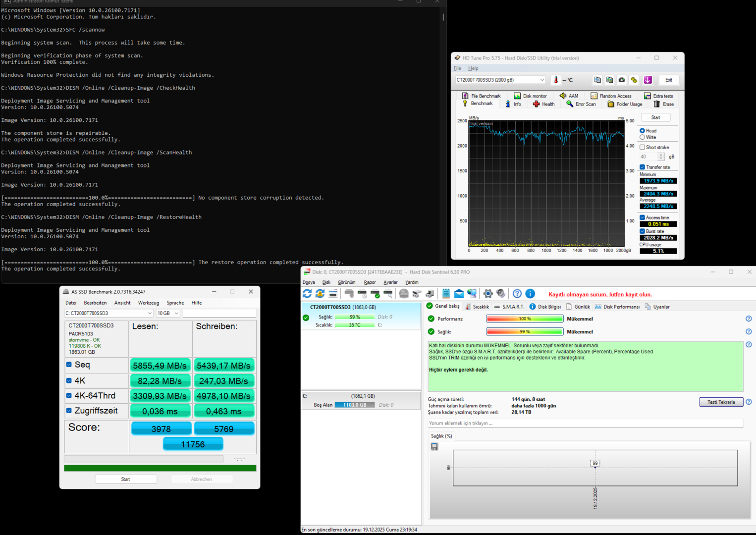This screenshot has height=535, width=756.
Task: Click the Boş Alan free space bar for C:
Action: click(x=355, y=405)
